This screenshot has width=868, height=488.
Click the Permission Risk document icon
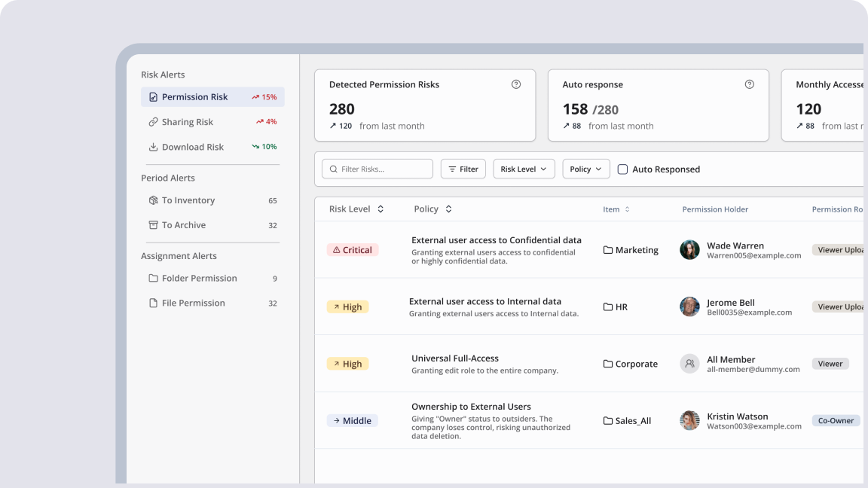coord(154,97)
